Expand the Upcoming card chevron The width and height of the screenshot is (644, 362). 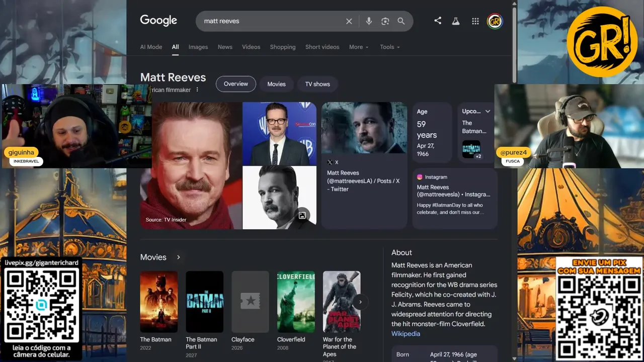(488, 112)
